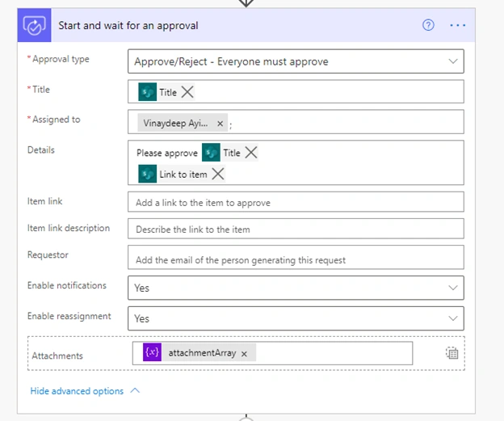Click the Assigned to input field
This screenshot has width=504, height=421.
296,122
